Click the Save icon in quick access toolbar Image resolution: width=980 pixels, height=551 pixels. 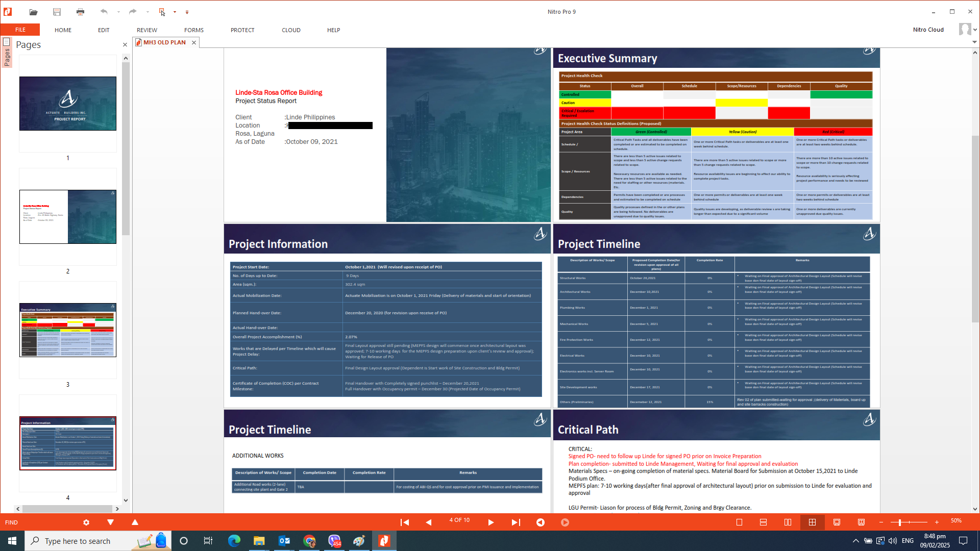click(57, 12)
